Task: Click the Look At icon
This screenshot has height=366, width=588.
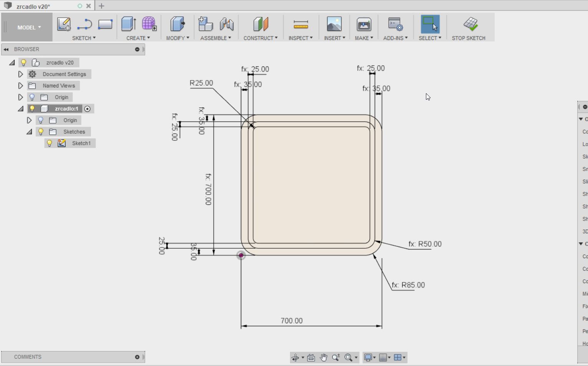Action: [311, 358]
